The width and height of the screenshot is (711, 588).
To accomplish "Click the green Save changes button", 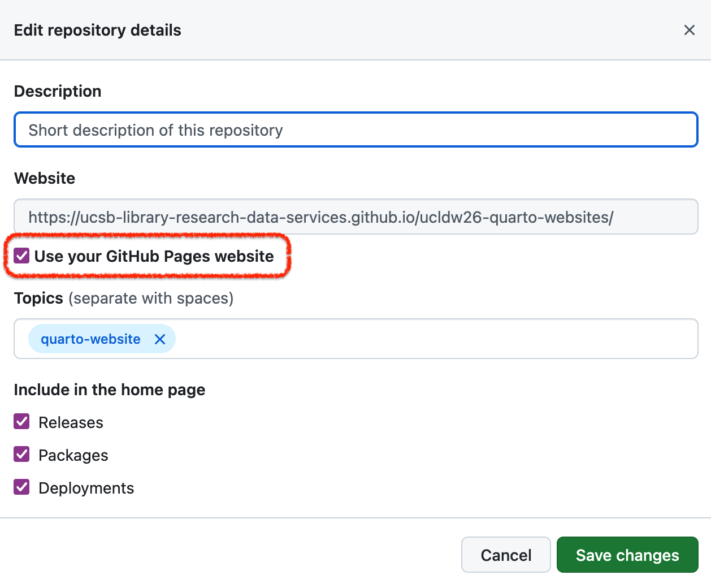I will pos(627,555).
